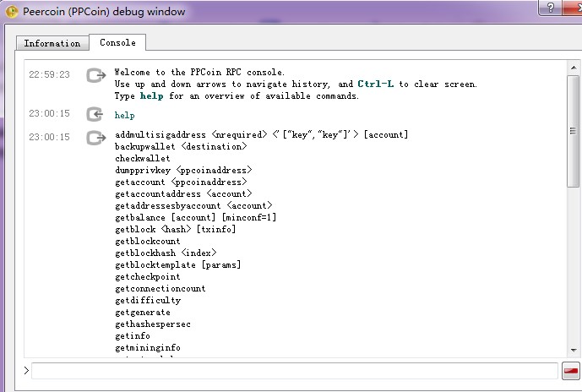Click the 'gethashespersec' line
This screenshot has height=392, width=582.
coord(153,324)
